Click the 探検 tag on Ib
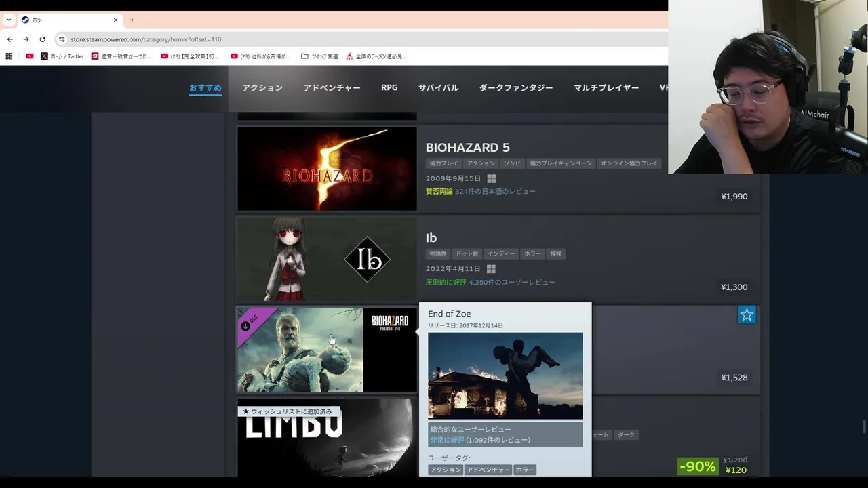The width and height of the screenshot is (868, 488). 556,254
